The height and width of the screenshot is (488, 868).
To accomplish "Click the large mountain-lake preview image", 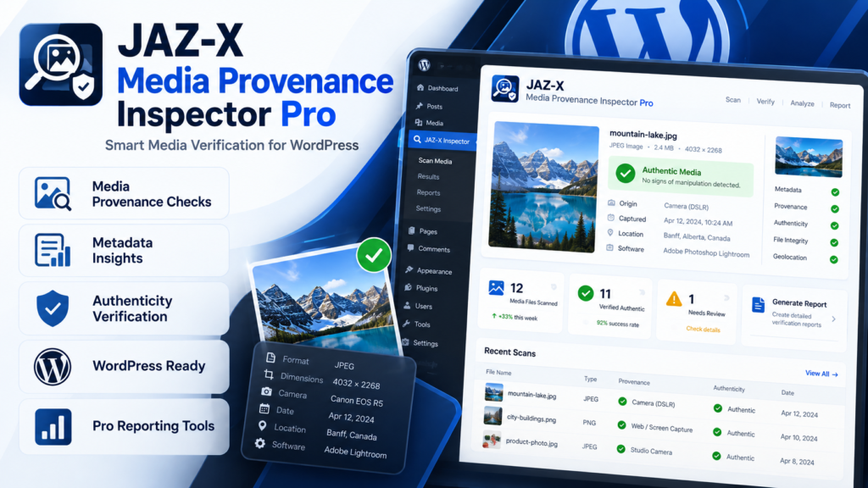I will (545, 187).
